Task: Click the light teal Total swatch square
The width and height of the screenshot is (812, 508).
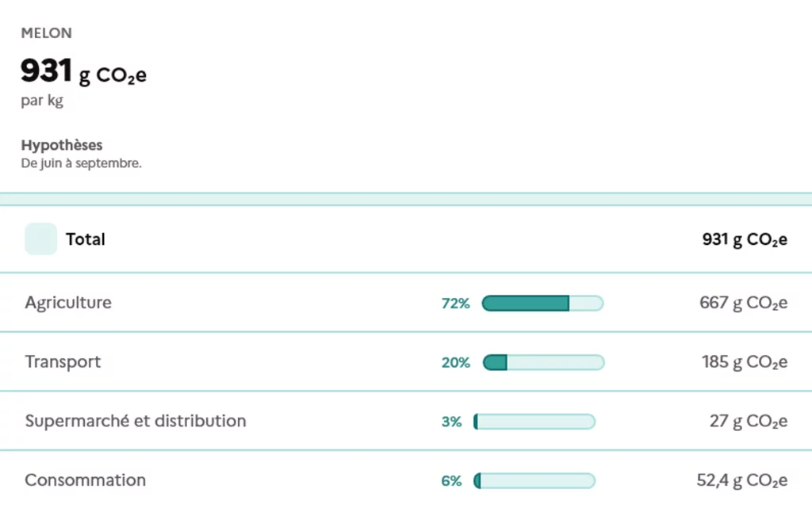Action: pos(40,239)
